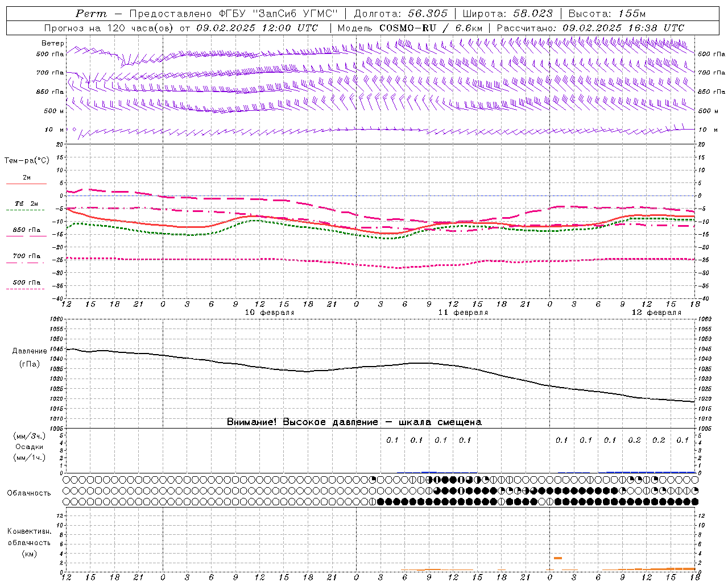Click the "Td 2м" dew point legend

tap(26, 203)
